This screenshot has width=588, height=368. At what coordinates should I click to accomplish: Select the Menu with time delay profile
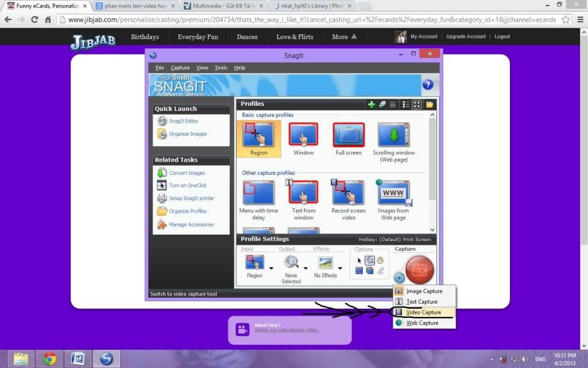[258, 200]
